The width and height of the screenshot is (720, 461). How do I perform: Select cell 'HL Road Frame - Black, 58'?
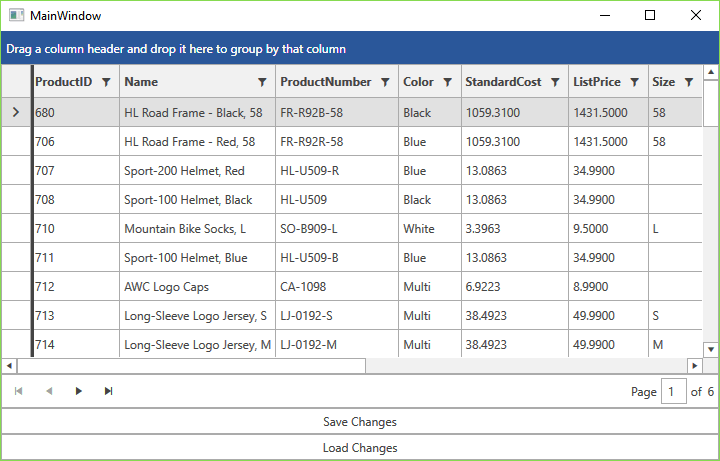(197, 112)
